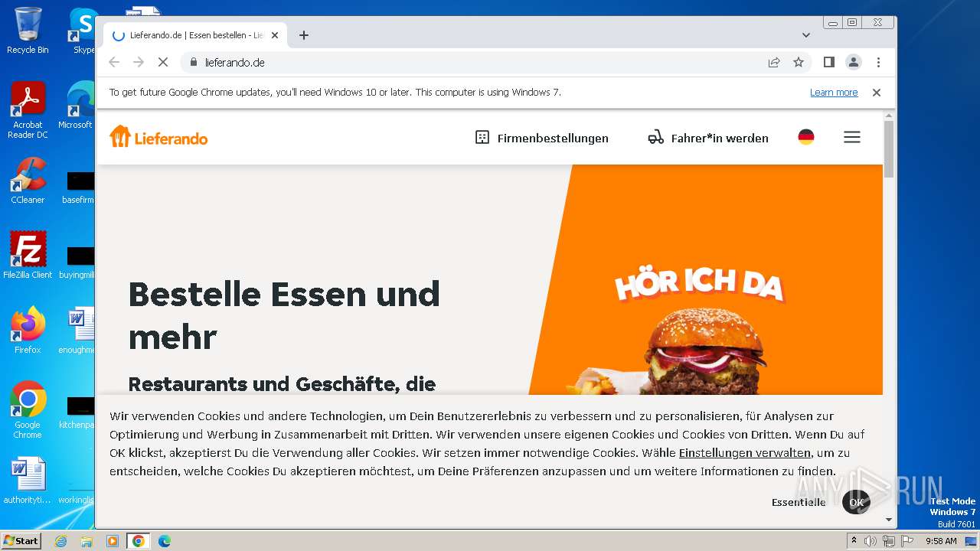Switch to Chrome taskbar button

138,541
